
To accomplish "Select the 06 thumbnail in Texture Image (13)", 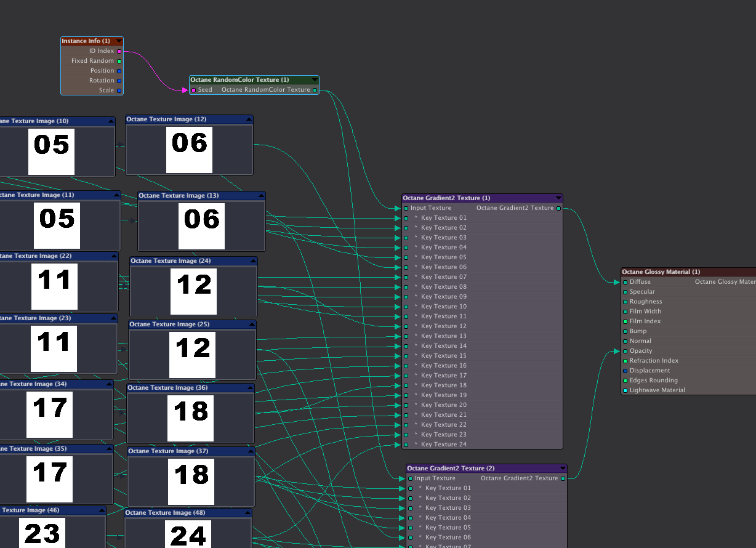I will tap(201, 226).
